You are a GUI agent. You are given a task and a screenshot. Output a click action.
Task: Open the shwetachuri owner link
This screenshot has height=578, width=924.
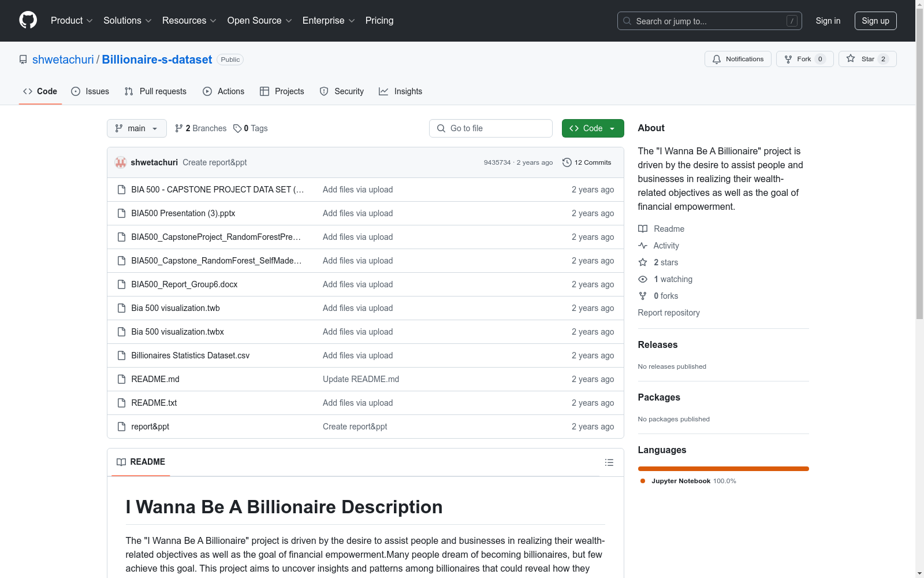(x=63, y=60)
